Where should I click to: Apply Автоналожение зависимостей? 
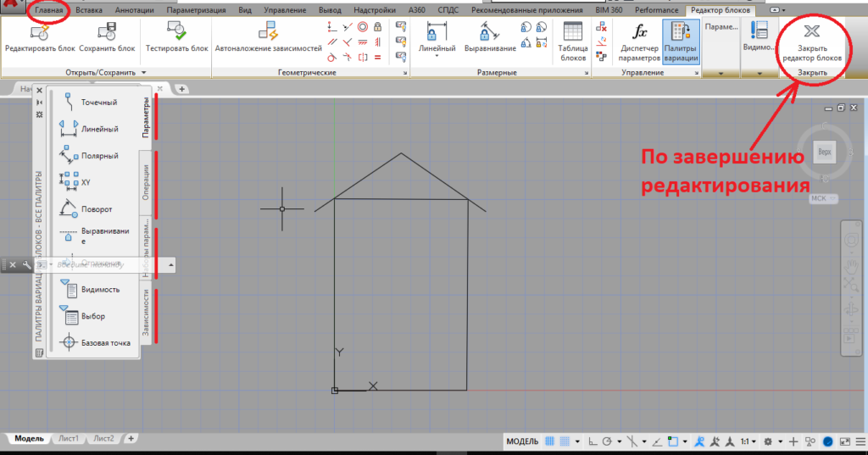click(x=268, y=33)
